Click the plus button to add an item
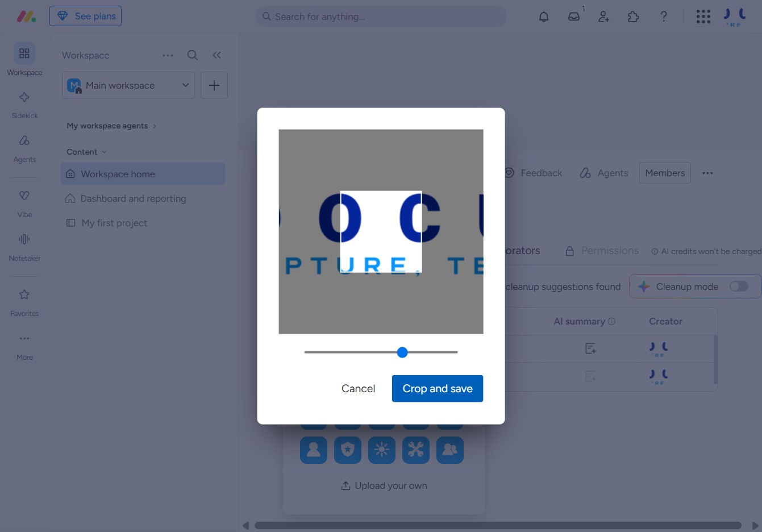The width and height of the screenshot is (762, 532). [214, 85]
